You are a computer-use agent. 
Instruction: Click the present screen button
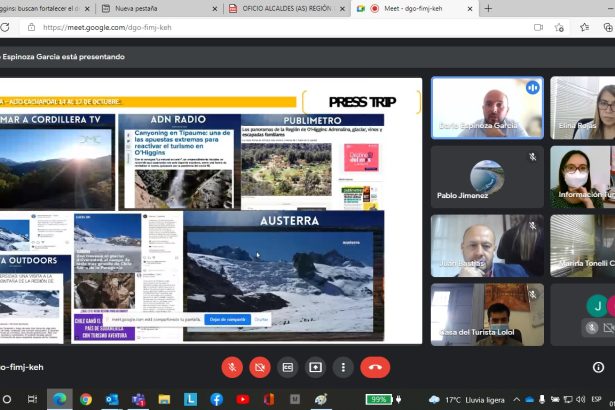(x=315, y=367)
